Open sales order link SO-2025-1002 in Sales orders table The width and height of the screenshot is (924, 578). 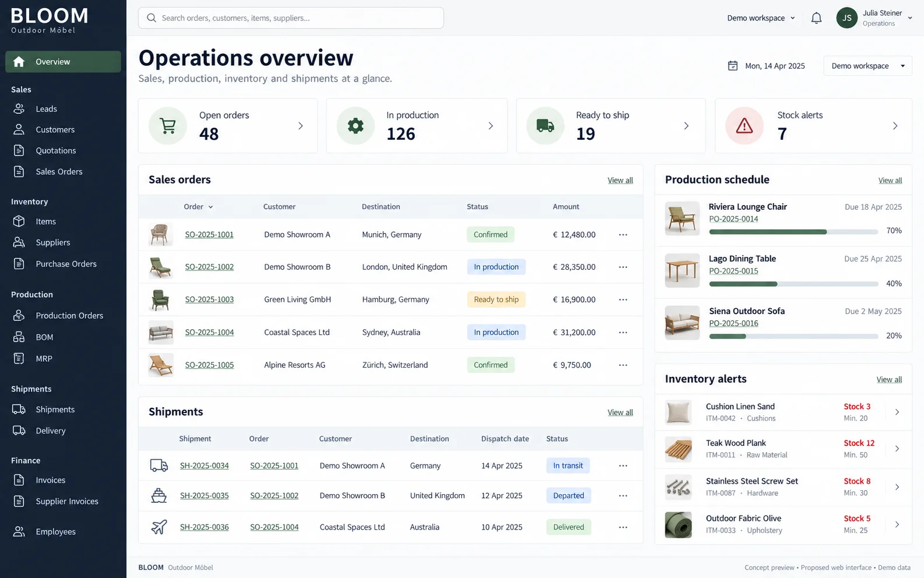coord(209,267)
